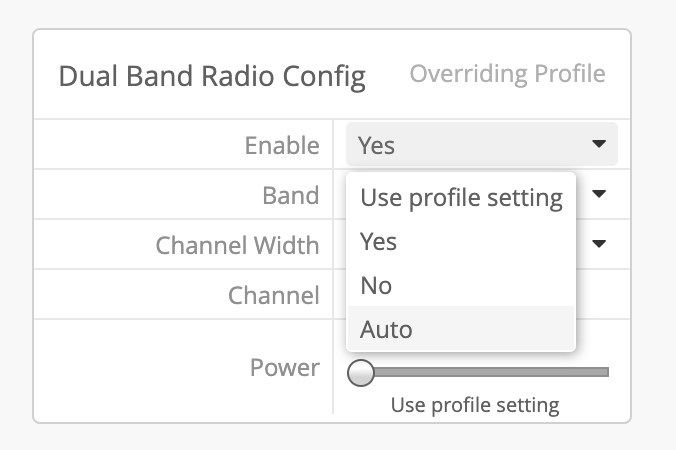Click the left quarter of Power slider track
This screenshot has width=676, height=450.
click(420, 373)
